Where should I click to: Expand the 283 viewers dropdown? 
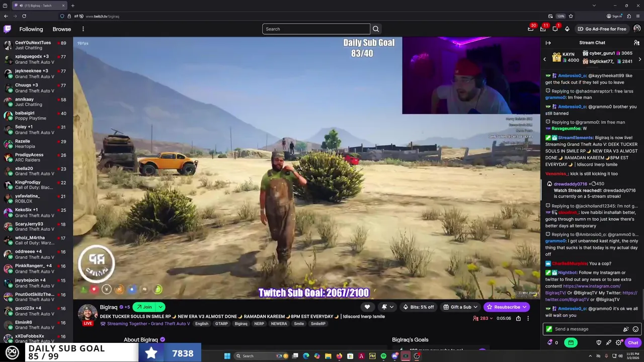click(484, 318)
